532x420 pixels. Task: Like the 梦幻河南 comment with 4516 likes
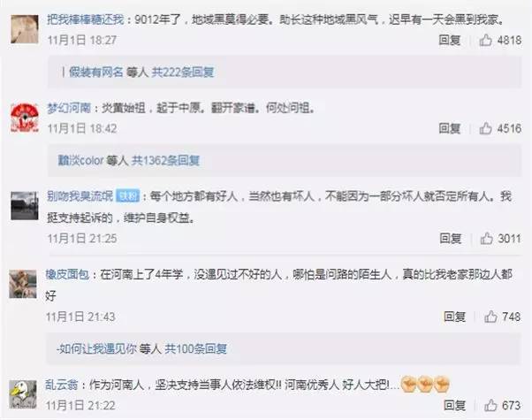[x=485, y=128]
